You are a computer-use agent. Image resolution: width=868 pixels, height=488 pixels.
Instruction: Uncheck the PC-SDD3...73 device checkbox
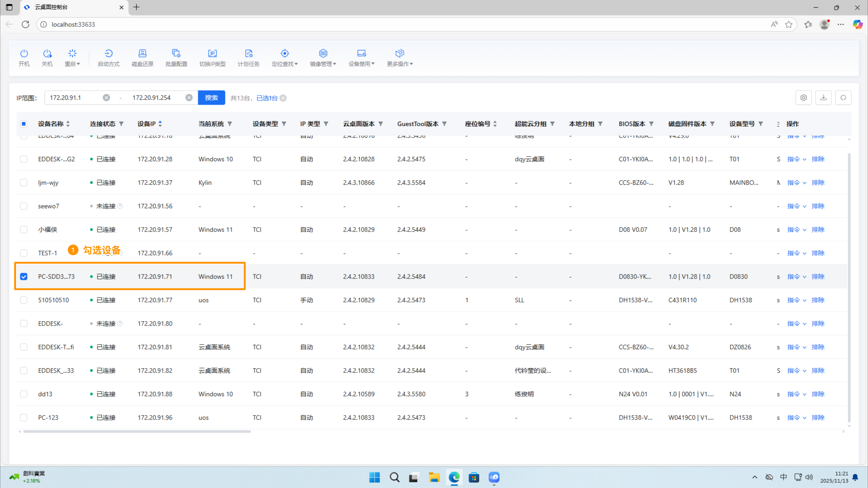[24, 277]
